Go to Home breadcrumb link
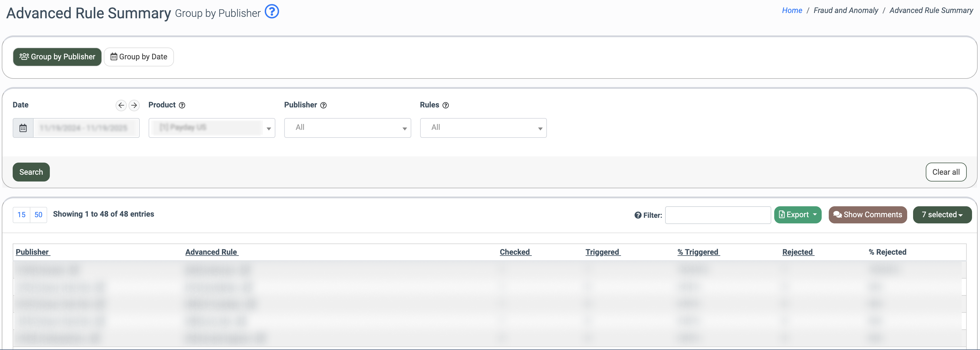The image size is (980, 350). [792, 11]
